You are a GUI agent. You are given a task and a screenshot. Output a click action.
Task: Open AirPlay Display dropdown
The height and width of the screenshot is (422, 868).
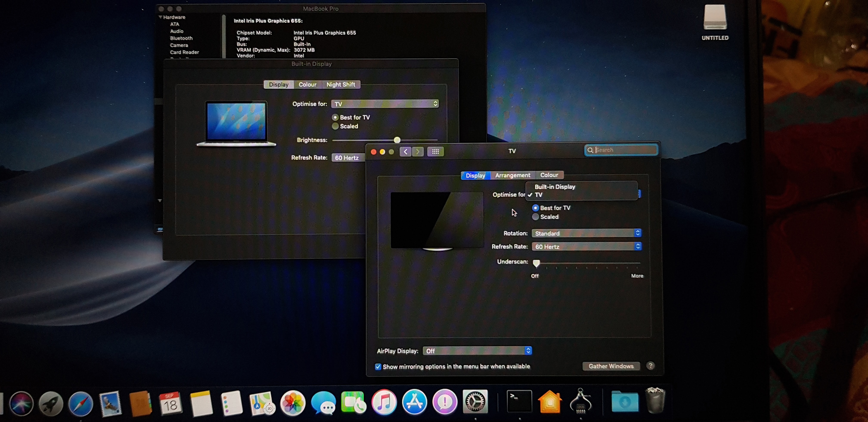pos(477,351)
